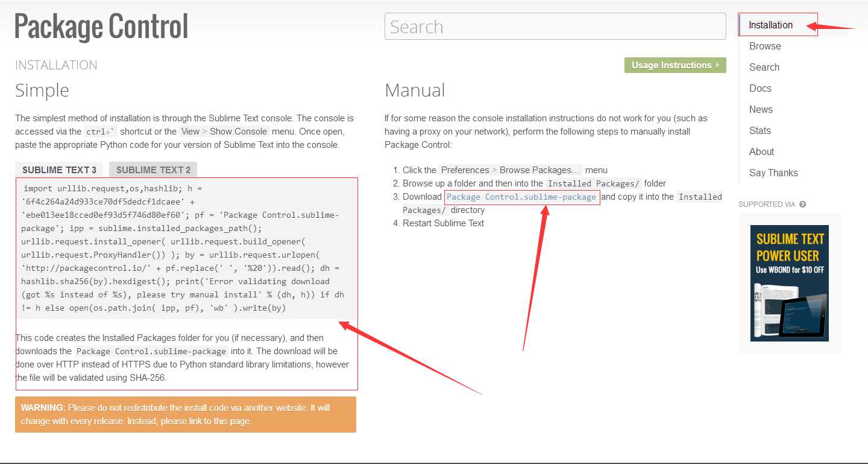Viewport: 868px width, 464px height.
Task: Click the 'View > Show Console' menu text
Action: point(224,132)
